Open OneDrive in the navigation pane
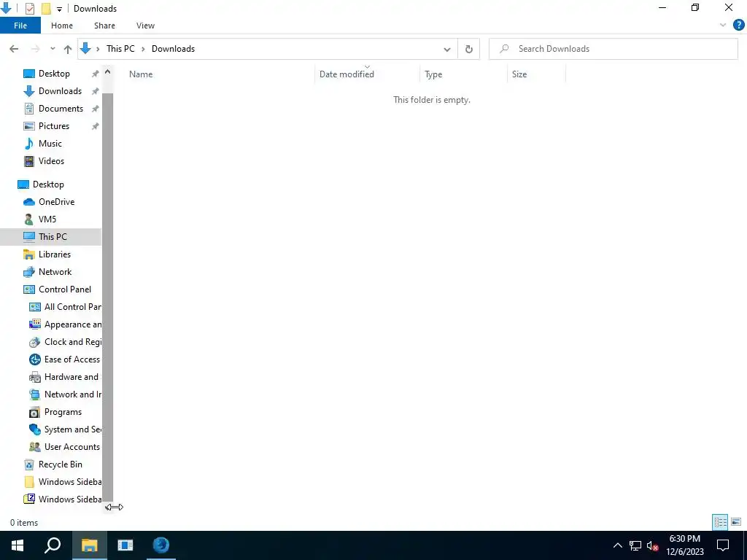 click(x=56, y=202)
